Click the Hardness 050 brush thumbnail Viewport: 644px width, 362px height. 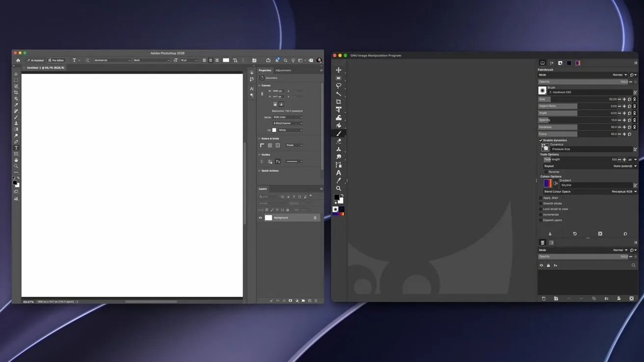pos(542,91)
